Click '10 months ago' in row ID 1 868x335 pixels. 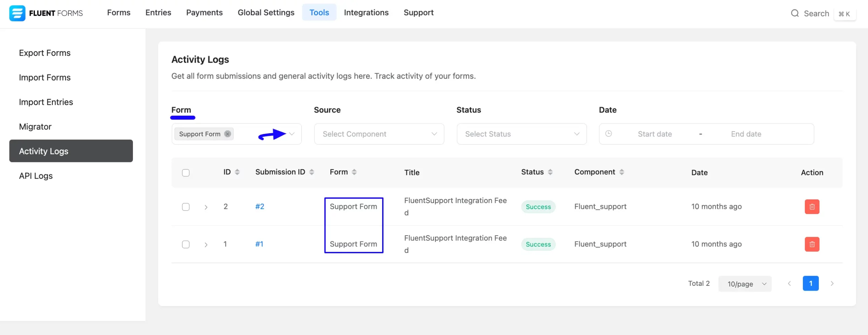[x=716, y=244]
